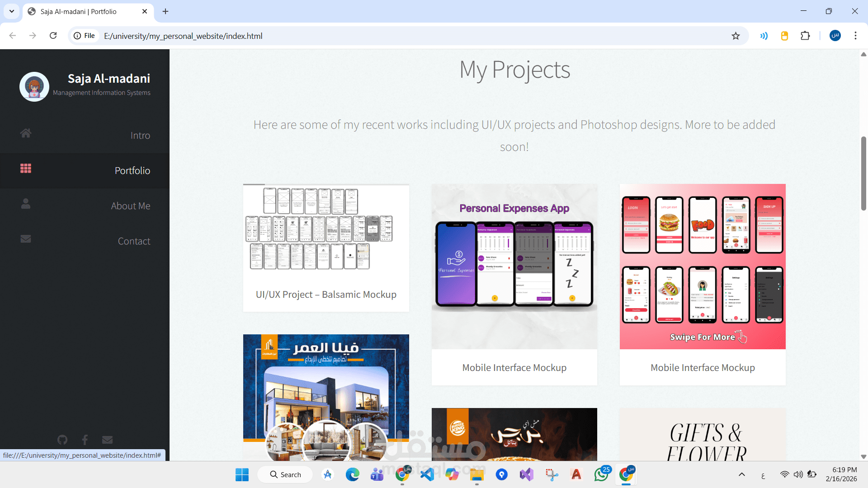Click the envelope icon in sidebar footer
868x488 pixels.
(107, 440)
